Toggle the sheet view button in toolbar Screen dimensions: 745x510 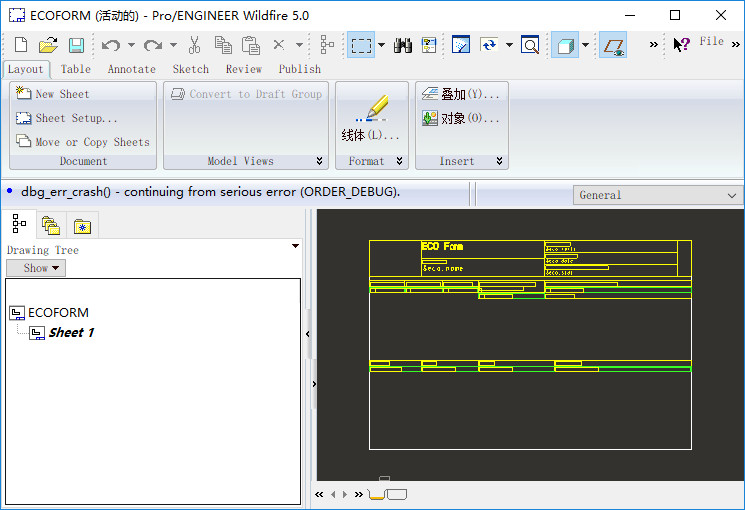point(613,45)
